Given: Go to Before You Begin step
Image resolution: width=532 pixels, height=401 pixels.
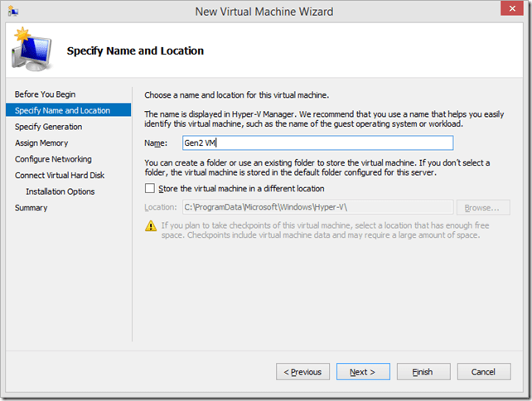Looking at the screenshot, I should (x=45, y=94).
